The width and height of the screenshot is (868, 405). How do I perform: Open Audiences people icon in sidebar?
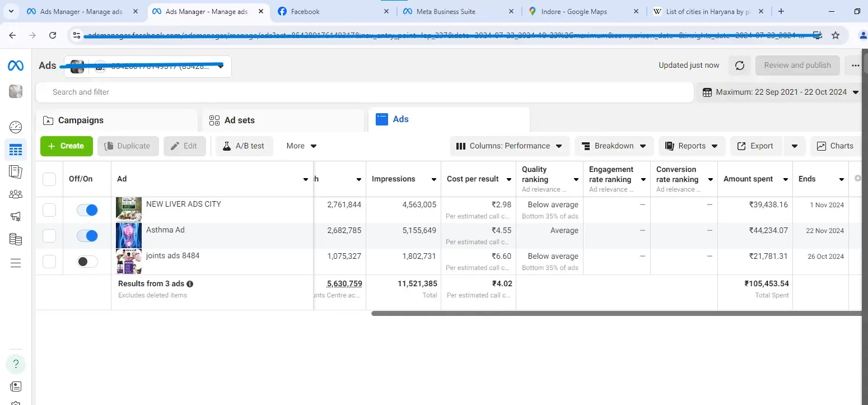click(x=16, y=194)
